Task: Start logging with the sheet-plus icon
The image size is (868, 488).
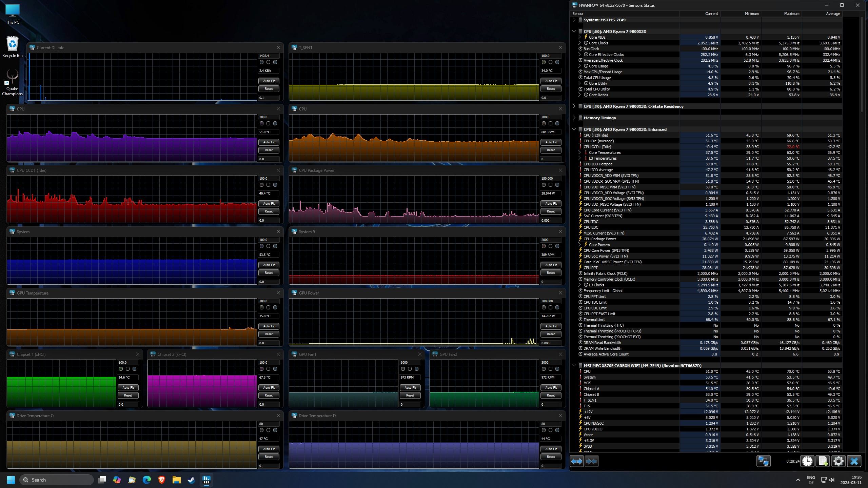Action: click(823, 461)
